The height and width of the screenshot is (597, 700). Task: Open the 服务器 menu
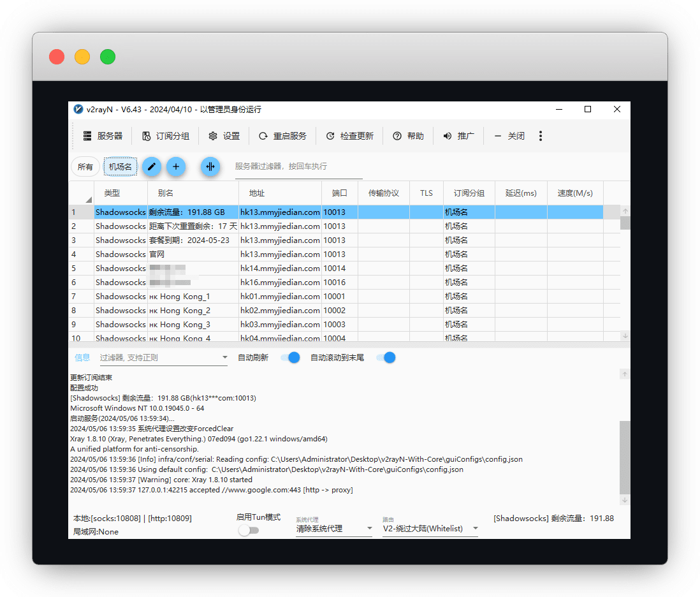click(x=103, y=136)
